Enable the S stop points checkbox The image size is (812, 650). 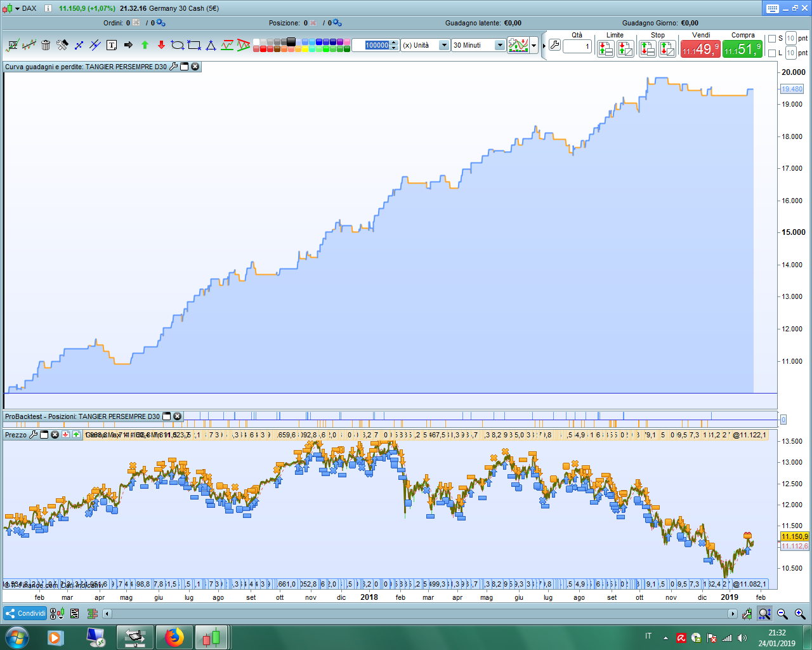[772, 39]
